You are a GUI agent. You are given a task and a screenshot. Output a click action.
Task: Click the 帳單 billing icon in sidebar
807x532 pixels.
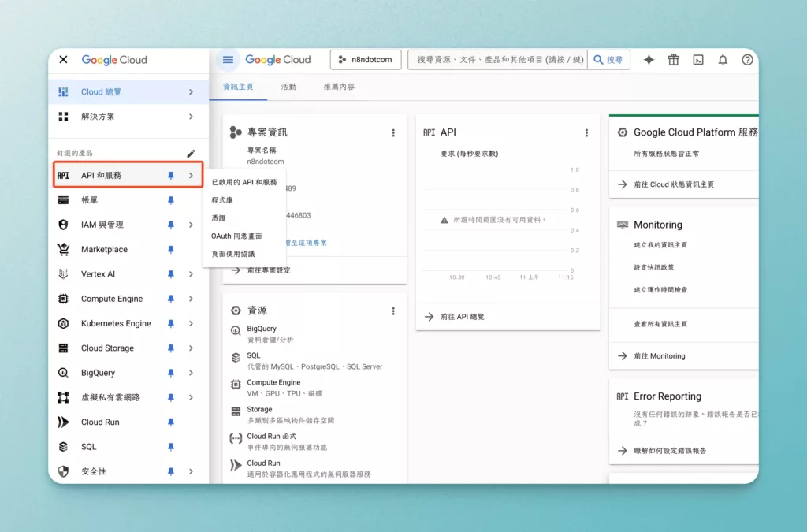click(63, 200)
